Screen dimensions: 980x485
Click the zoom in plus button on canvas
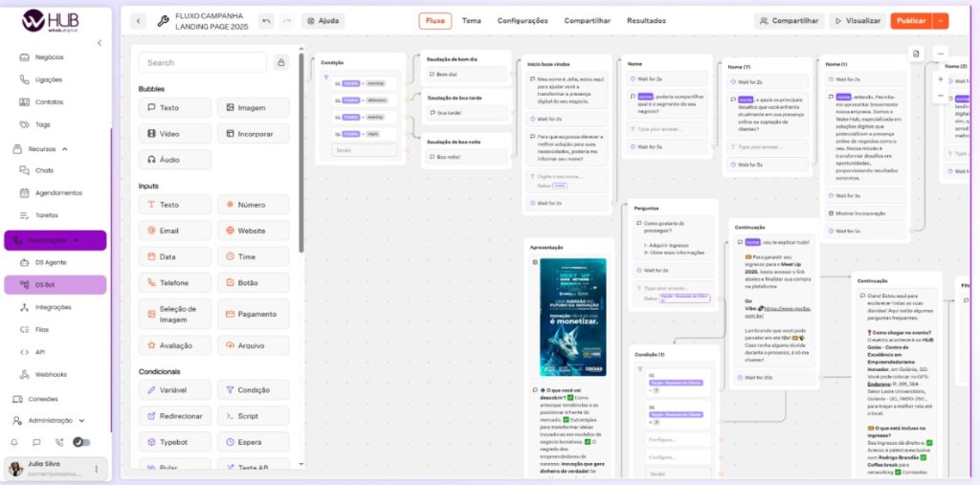click(940, 78)
